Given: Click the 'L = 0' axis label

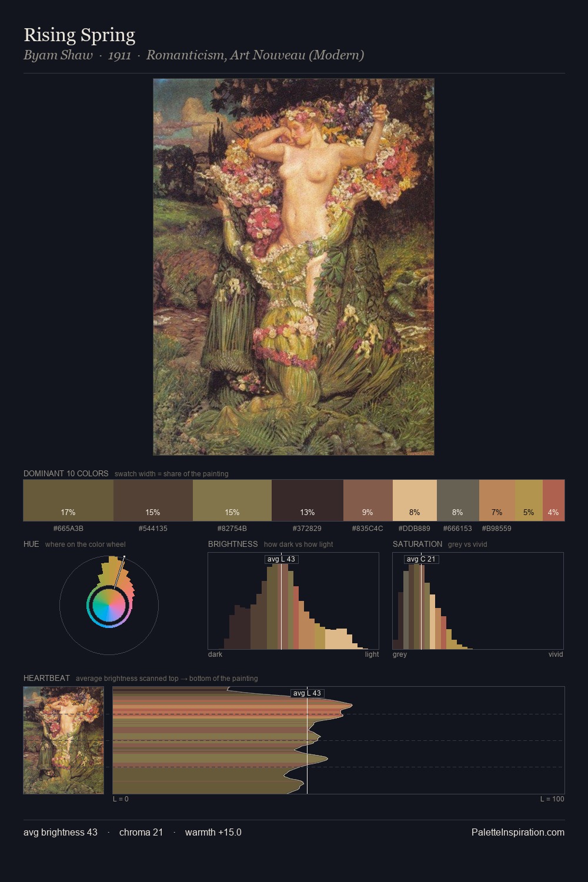Looking at the screenshot, I should pyautogui.click(x=121, y=799).
